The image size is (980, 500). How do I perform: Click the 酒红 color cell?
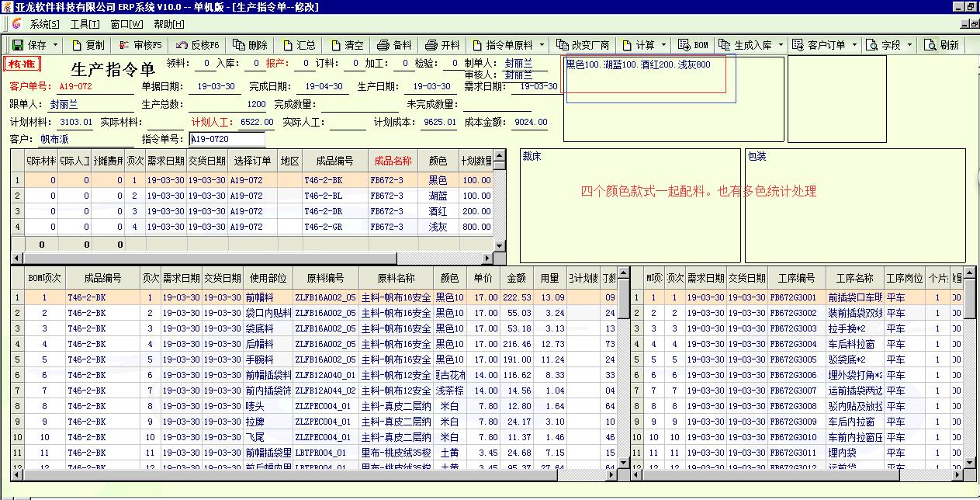(438, 211)
